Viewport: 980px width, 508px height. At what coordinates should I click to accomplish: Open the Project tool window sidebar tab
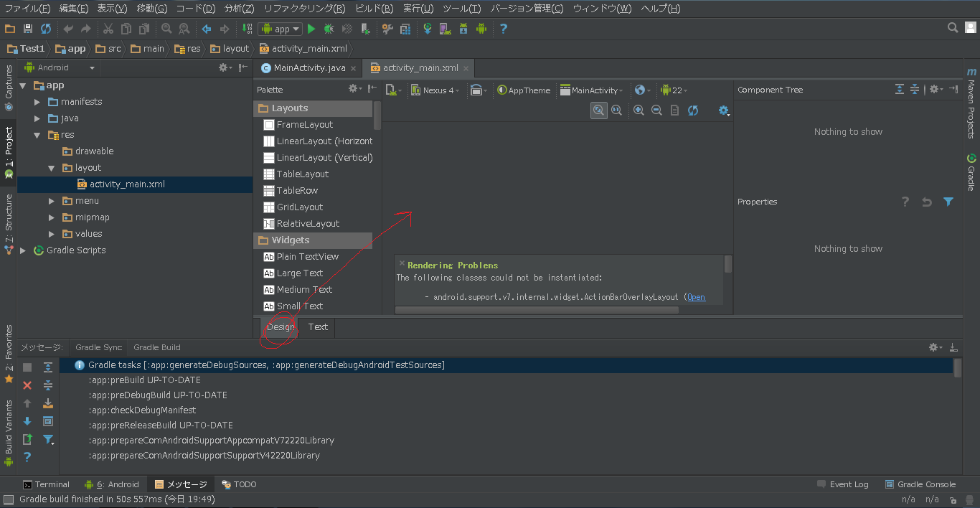click(9, 152)
